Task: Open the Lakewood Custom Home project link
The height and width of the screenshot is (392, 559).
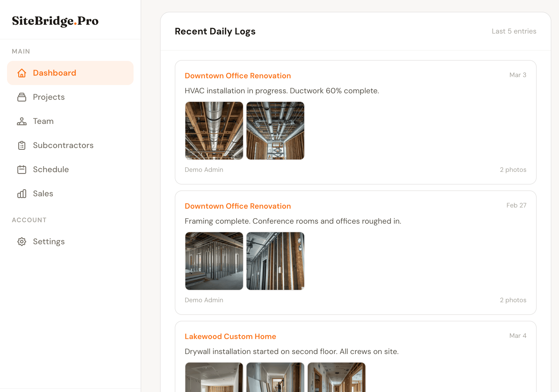Action: 230,336
